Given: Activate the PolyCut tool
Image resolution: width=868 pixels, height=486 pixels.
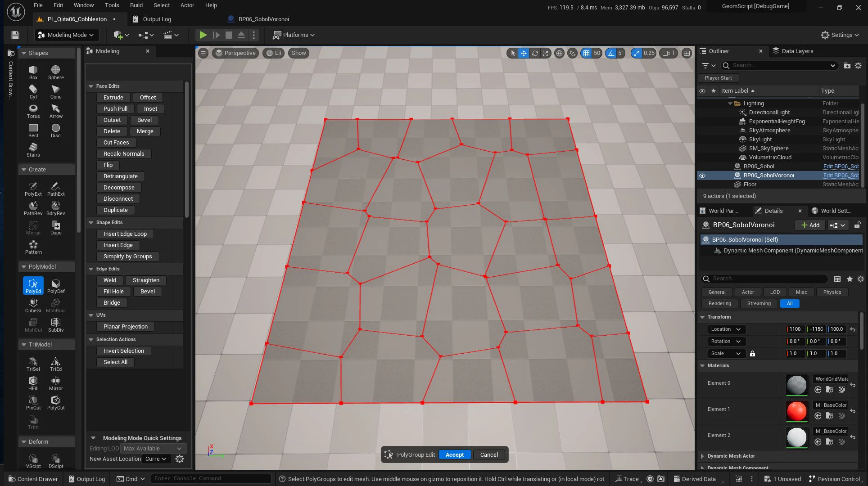Looking at the screenshot, I should click(56, 403).
